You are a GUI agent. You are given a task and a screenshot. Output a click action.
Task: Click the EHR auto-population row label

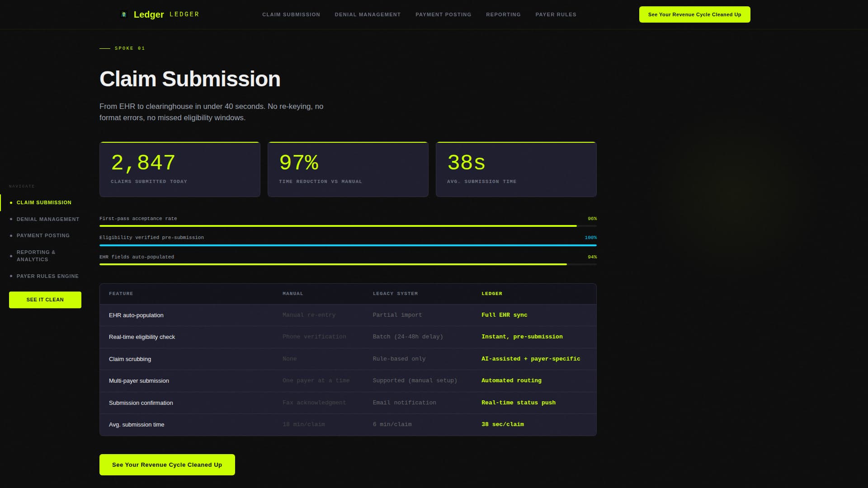(136, 315)
